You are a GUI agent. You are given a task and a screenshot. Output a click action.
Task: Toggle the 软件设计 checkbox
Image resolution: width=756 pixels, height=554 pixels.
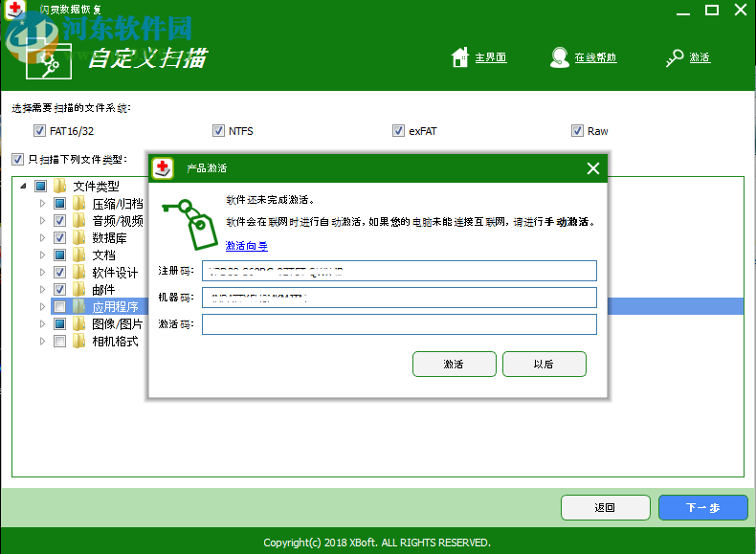[59, 272]
